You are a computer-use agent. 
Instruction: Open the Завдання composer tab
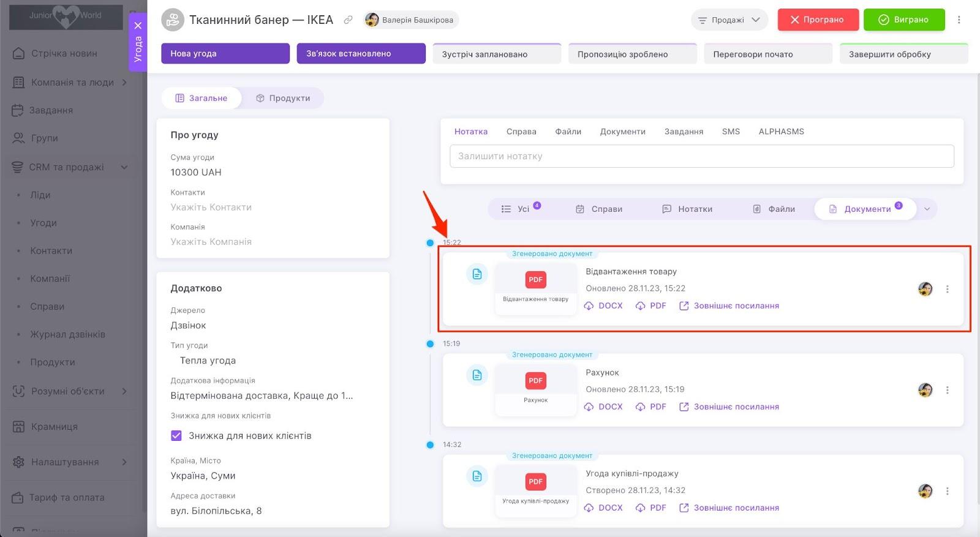684,132
